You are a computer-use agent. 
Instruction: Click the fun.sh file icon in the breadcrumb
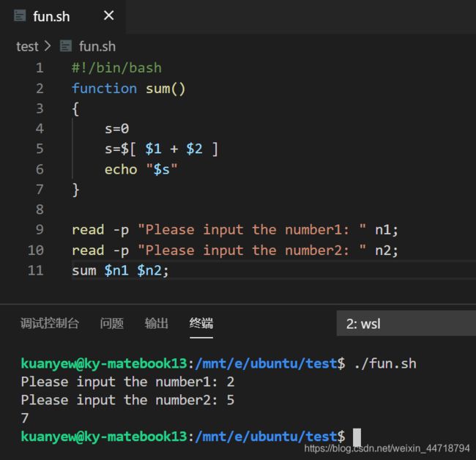tap(66, 46)
